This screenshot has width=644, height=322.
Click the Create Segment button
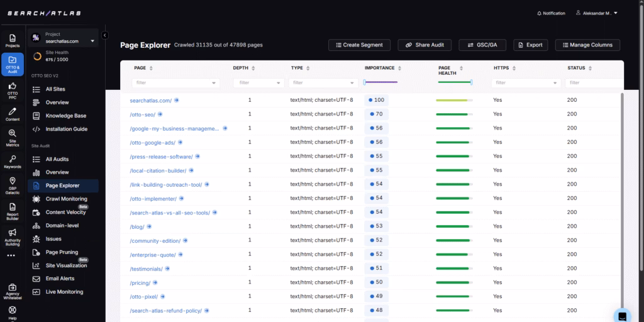point(359,45)
